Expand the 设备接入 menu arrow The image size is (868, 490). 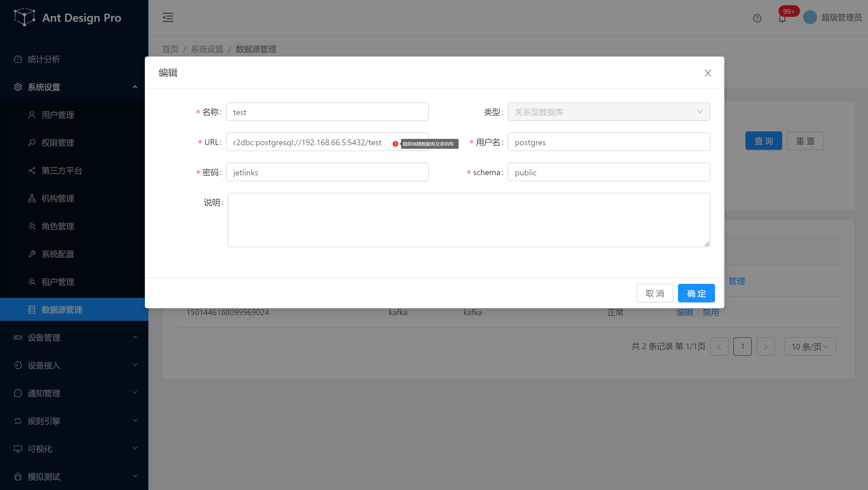[135, 365]
